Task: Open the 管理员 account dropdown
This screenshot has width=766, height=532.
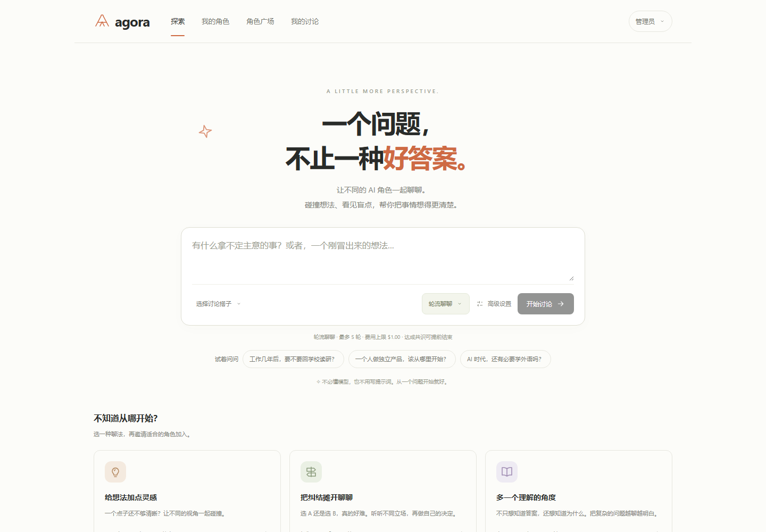Action: pos(650,21)
